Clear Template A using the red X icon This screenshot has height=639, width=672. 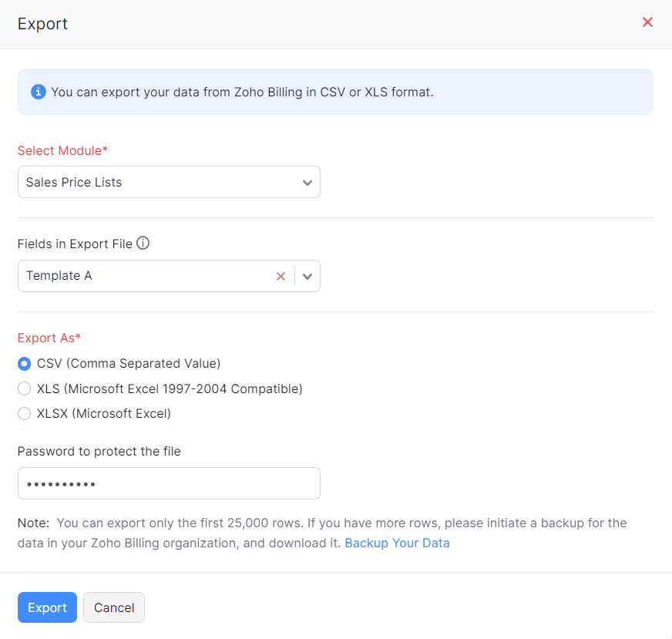(281, 276)
